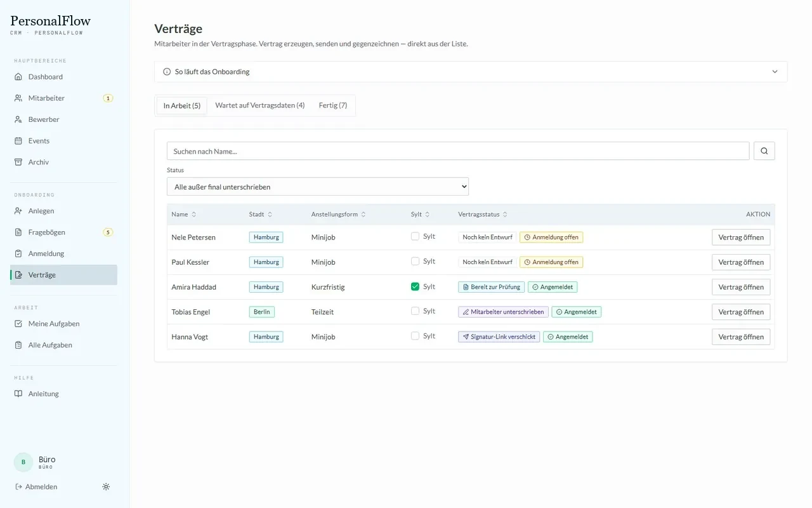
Task: Sort table by Vertragsstatus column
Action: click(x=483, y=215)
